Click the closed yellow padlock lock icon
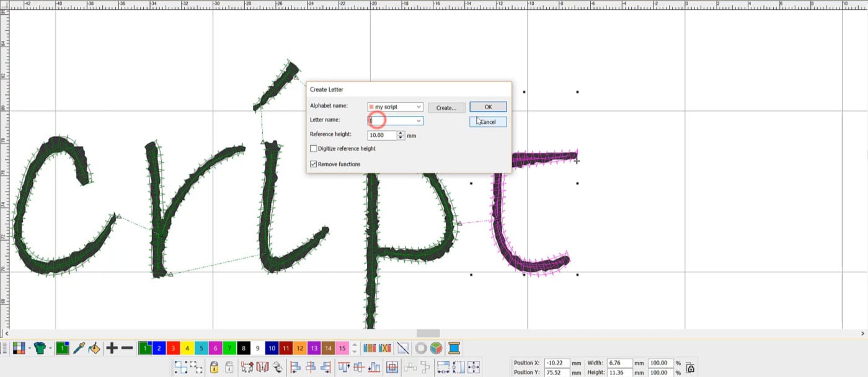 point(214,367)
